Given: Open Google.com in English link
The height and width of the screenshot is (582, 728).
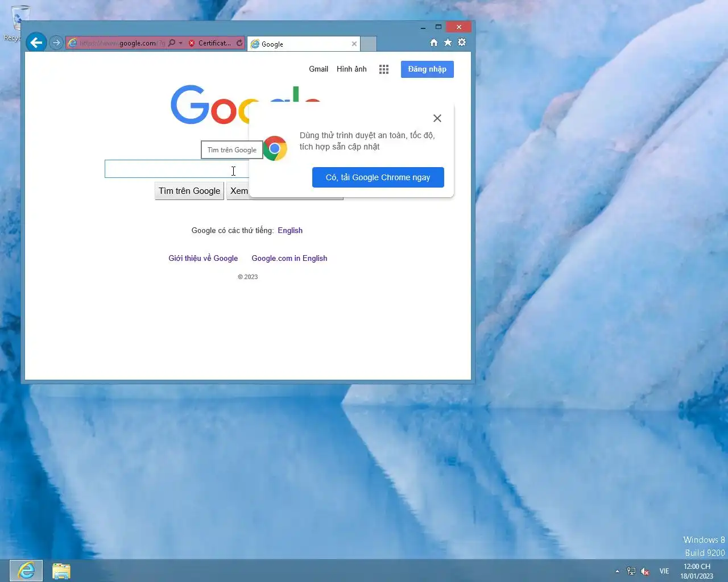Looking at the screenshot, I should pos(289,259).
